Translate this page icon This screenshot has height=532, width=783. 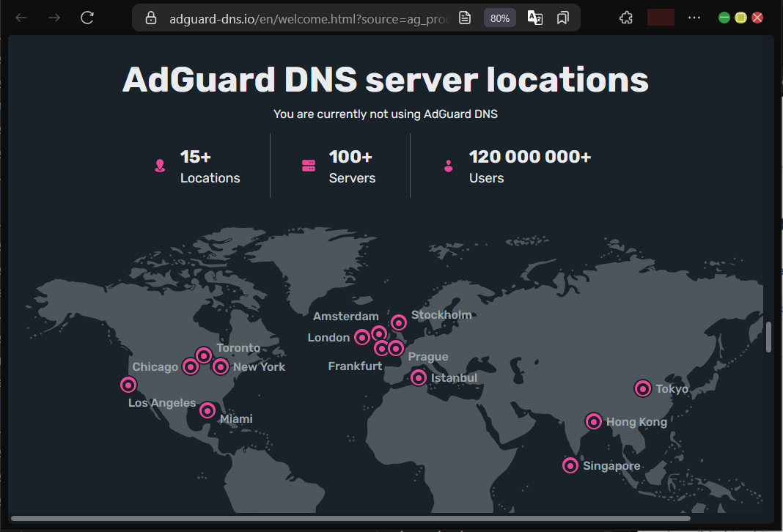[x=535, y=18]
